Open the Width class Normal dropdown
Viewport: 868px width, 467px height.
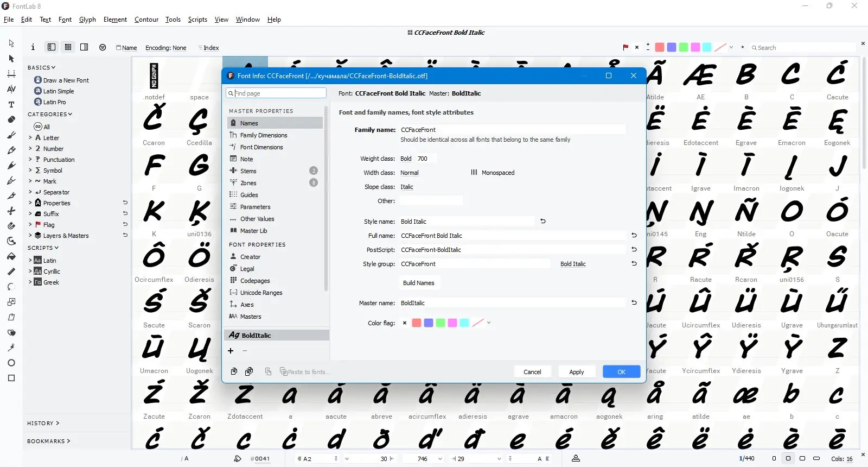coord(410,173)
